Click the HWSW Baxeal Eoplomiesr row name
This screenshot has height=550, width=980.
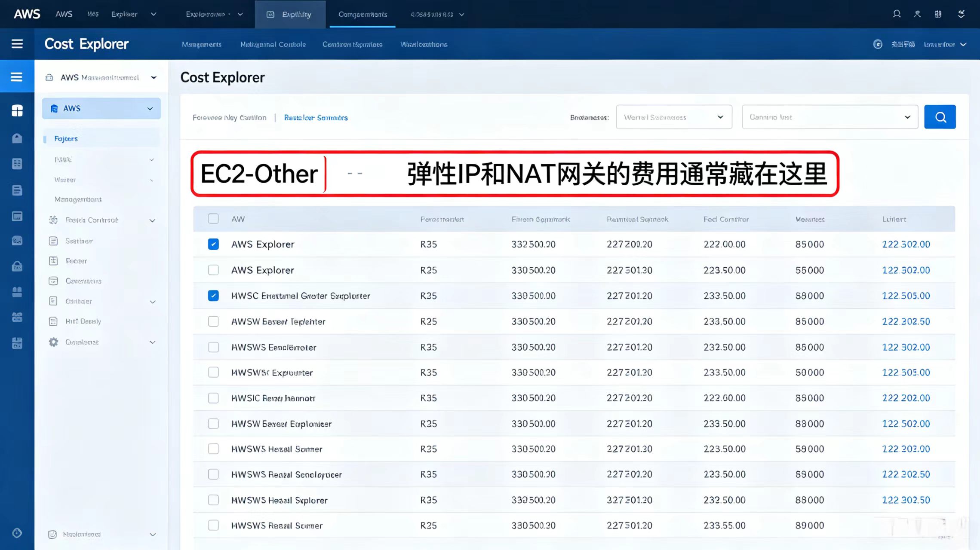click(281, 424)
